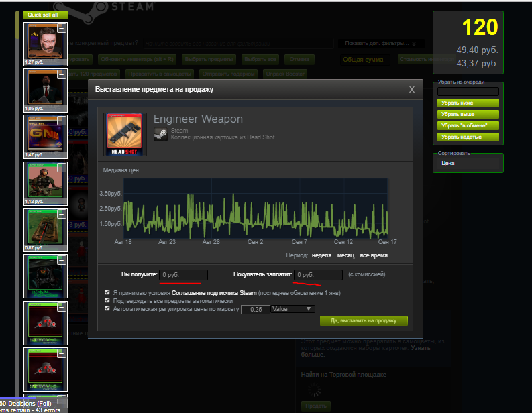Click the Quick sell all button
The image size is (532, 413).
click(46, 15)
